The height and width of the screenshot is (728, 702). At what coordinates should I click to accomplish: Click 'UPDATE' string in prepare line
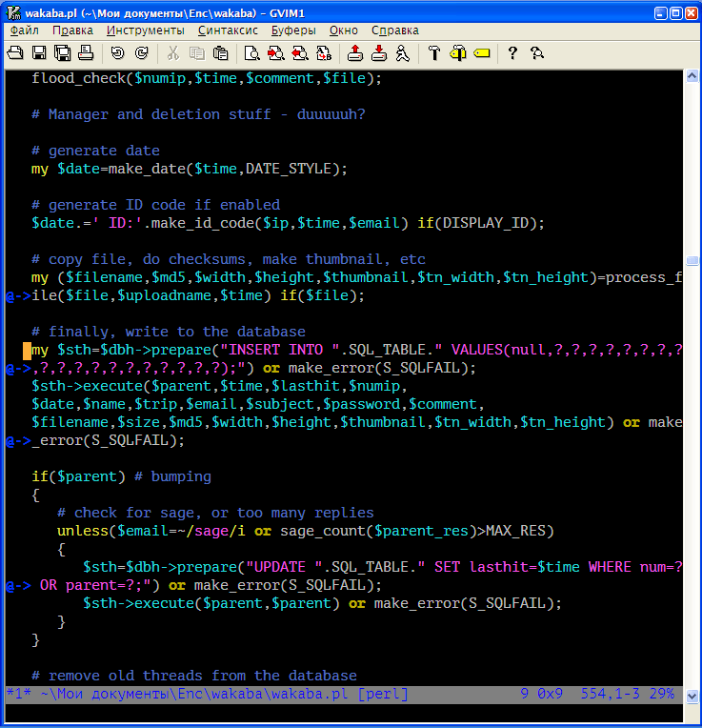click(280, 567)
